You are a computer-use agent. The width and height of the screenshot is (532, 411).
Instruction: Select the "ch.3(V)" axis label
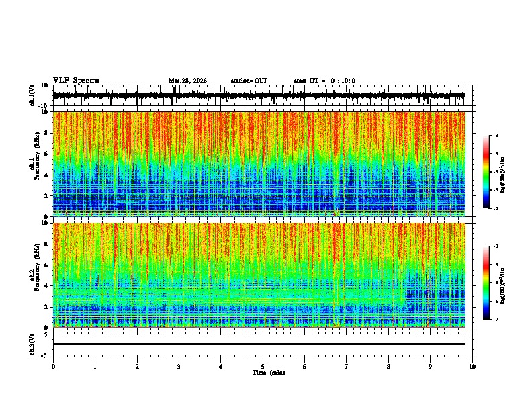click(32, 345)
